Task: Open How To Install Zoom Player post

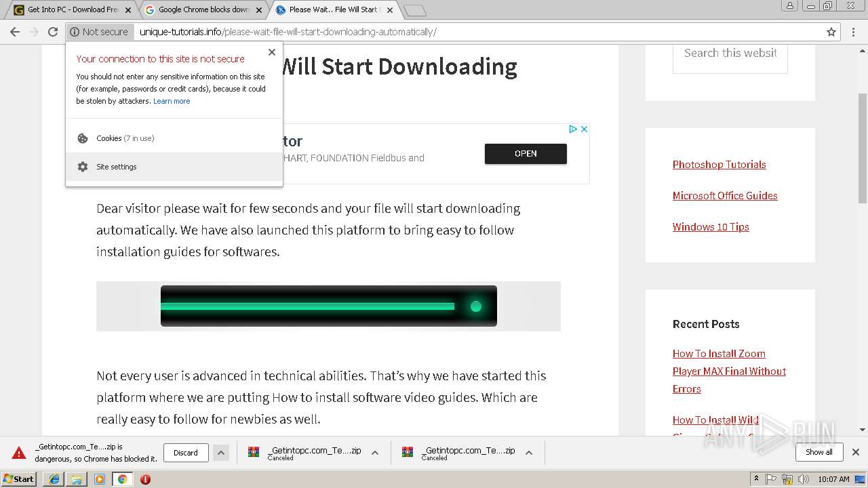Action: [x=729, y=371]
